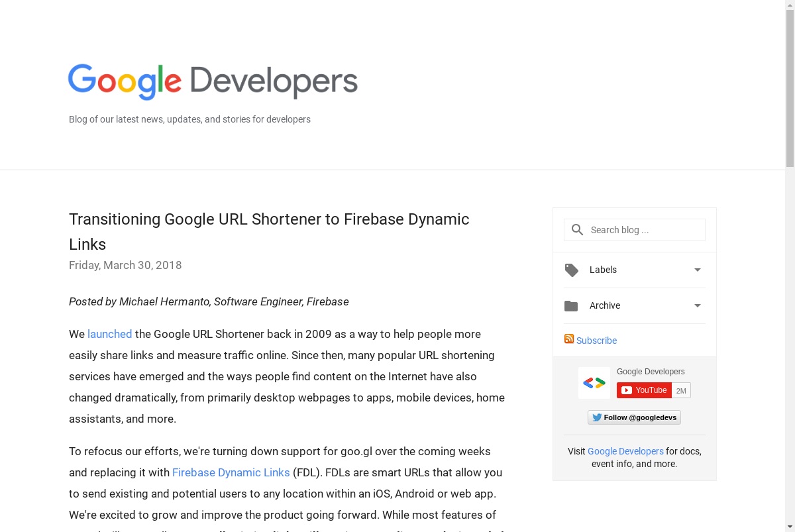Click the Labels text in sidebar

coord(603,270)
